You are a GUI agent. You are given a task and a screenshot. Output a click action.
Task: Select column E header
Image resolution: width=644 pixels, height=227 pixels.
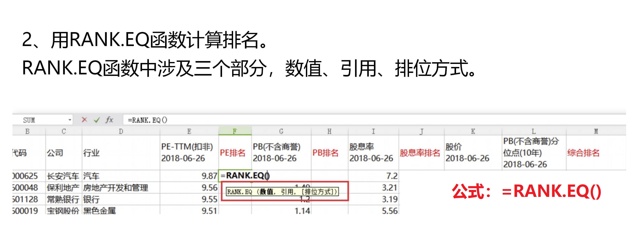[x=189, y=131]
